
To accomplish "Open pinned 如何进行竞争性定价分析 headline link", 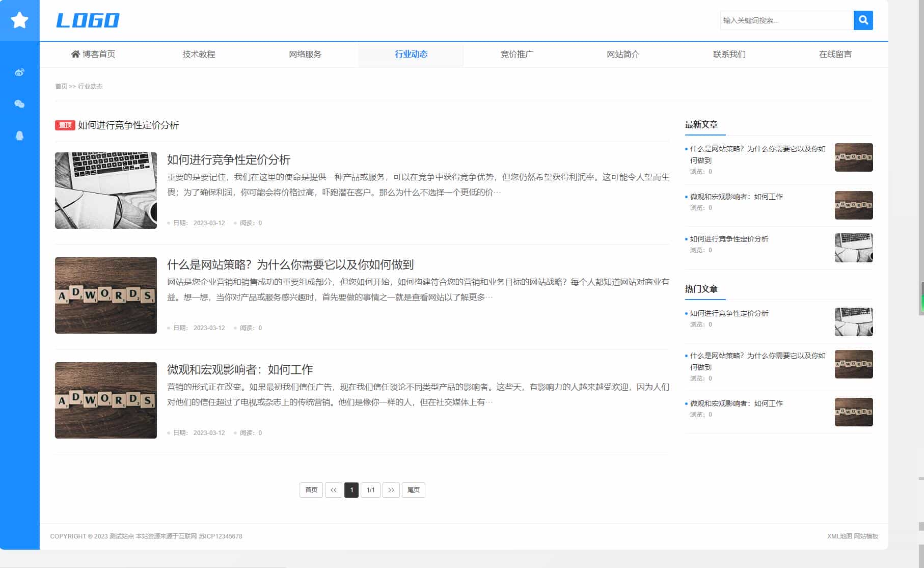I will click(128, 125).
